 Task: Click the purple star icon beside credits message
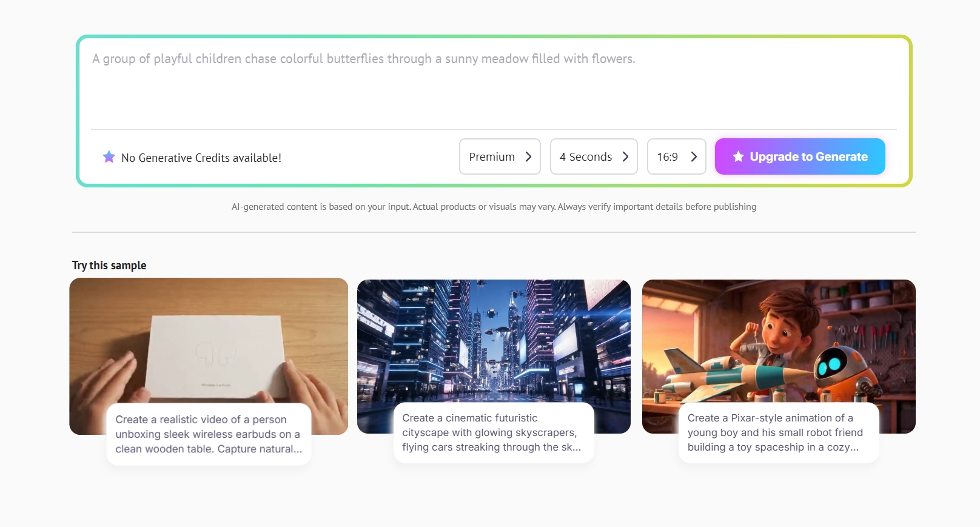(x=109, y=157)
